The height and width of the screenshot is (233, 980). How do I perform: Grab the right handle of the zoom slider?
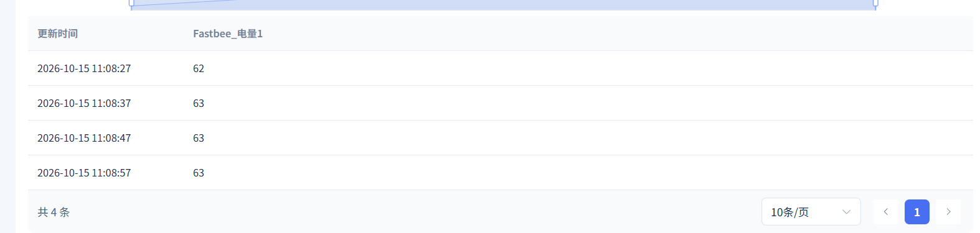(875, 2)
